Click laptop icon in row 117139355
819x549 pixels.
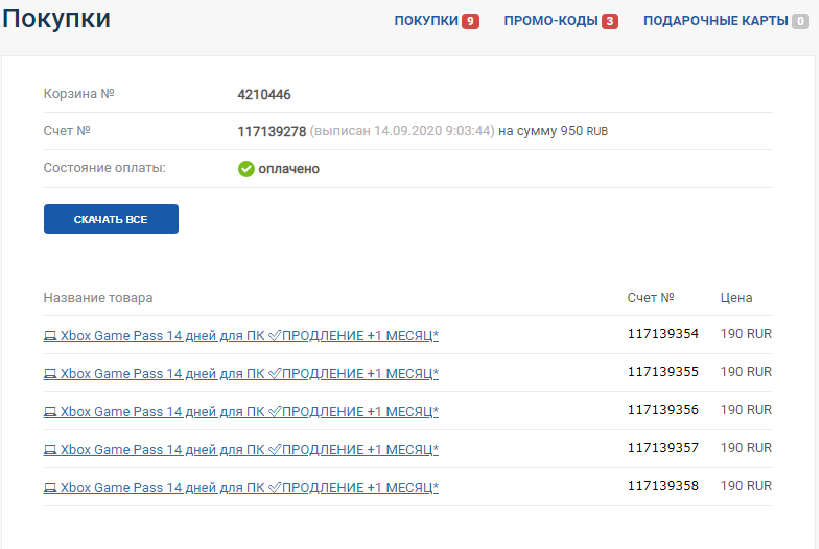click(x=50, y=374)
